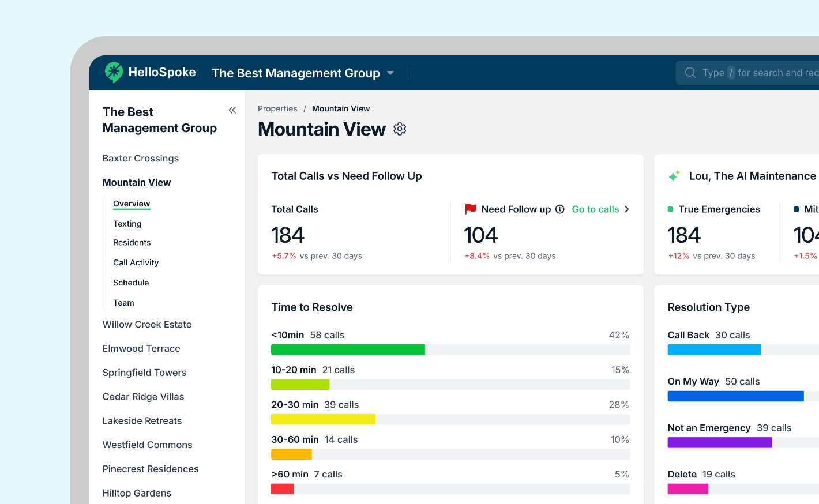Open the Mountain View breadcrumb dropdown area
The width and height of the screenshot is (819, 504).
pos(340,108)
